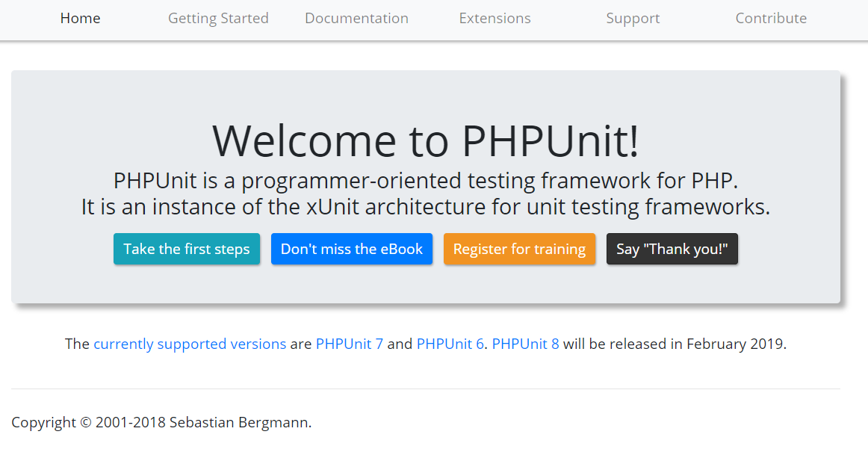Open the Support navigation item
This screenshot has height=455, width=868.
tap(633, 19)
